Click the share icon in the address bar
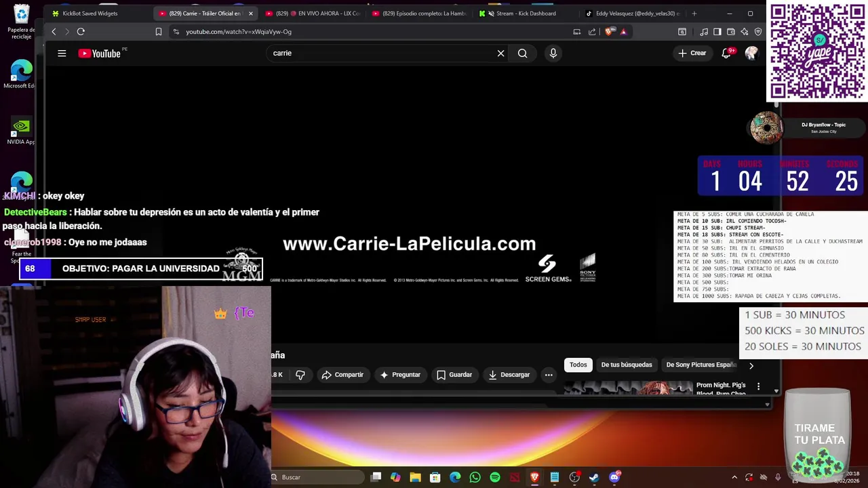Screen dimensions: 868x488 (592, 32)
